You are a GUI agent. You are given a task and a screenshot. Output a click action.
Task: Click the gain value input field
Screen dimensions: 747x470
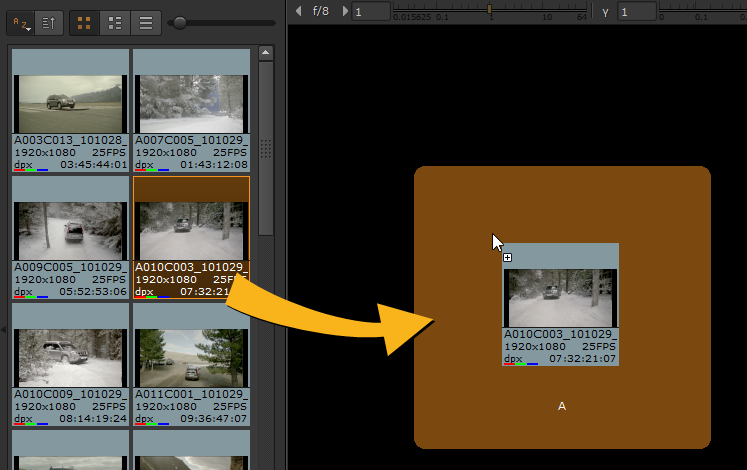pos(370,11)
